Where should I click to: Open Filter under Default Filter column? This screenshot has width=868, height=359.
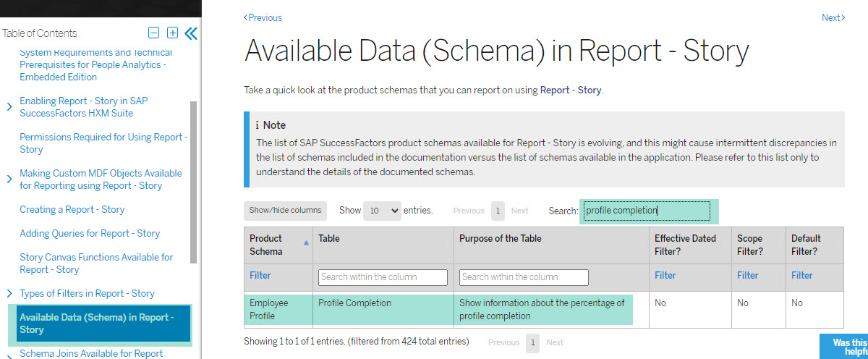[x=801, y=275]
